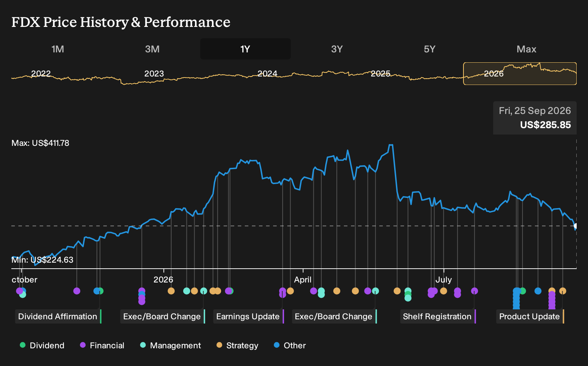
Task: Open Exec/Board Change label beside Shelf Registration
Action: [x=334, y=316]
